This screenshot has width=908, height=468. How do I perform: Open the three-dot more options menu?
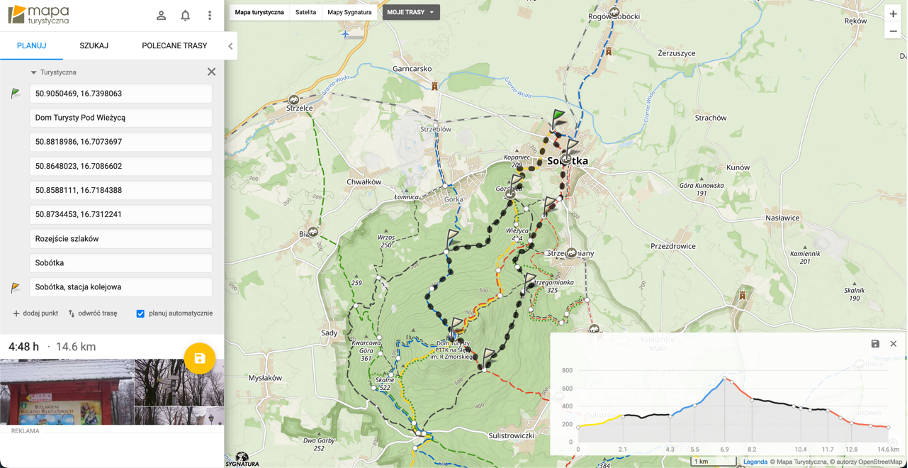coord(209,15)
